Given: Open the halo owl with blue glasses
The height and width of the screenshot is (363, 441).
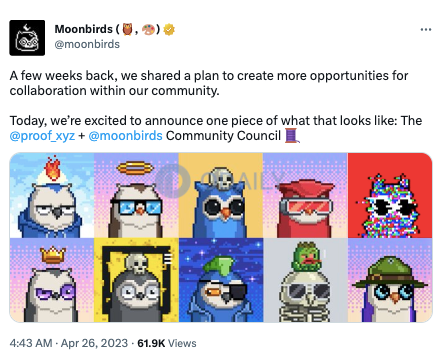Looking at the screenshot, I should click(136, 195).
